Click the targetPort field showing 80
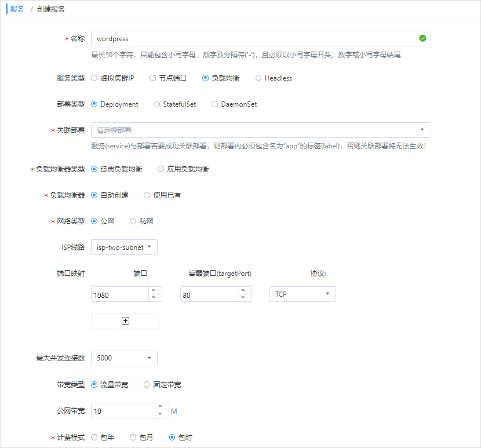This screenshot has height=448, width=481. tap(209, 295)
